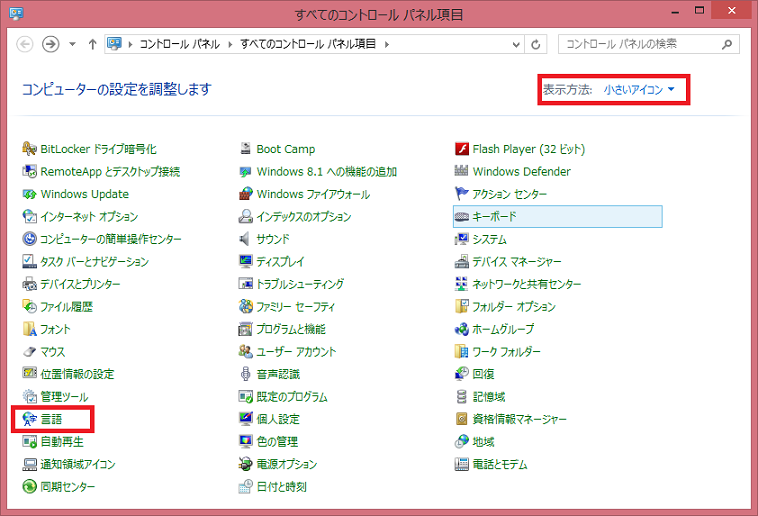
Task: Click the マウス icon
Action: point(29,352)
